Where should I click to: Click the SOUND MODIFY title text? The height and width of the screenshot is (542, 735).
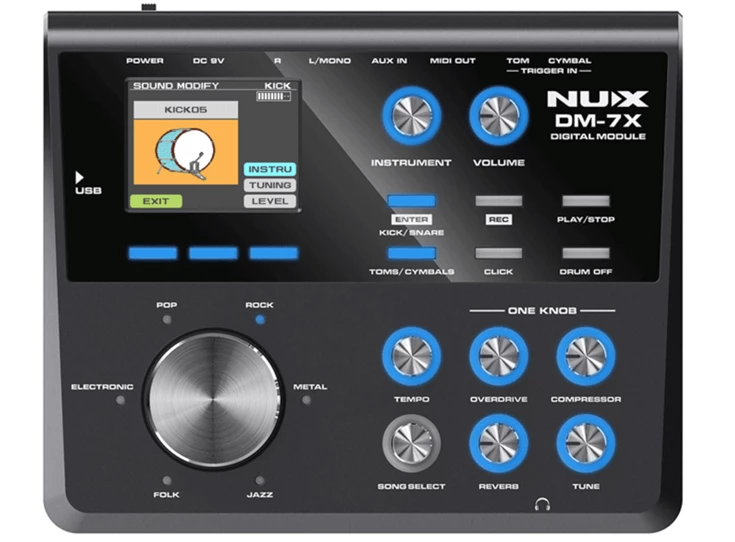click(x=176, y=86)
